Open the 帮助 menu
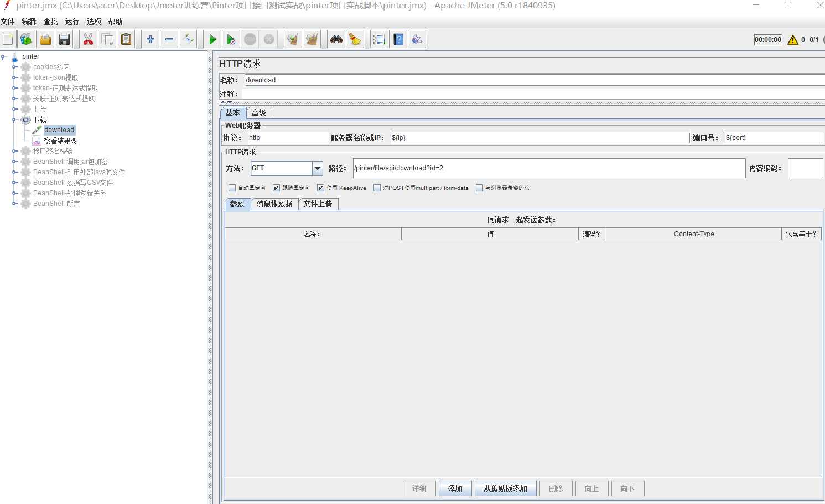The width and height of the screenshot is (825, 504). tap(115, 22)
